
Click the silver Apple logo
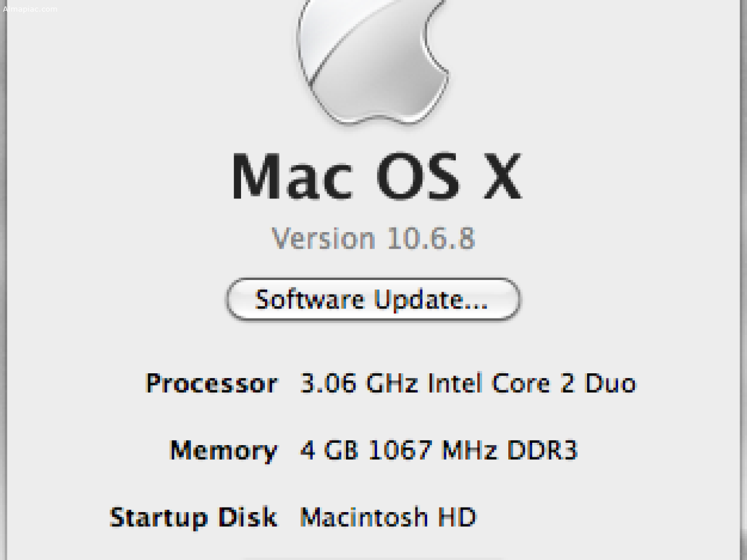pos(373,61)
